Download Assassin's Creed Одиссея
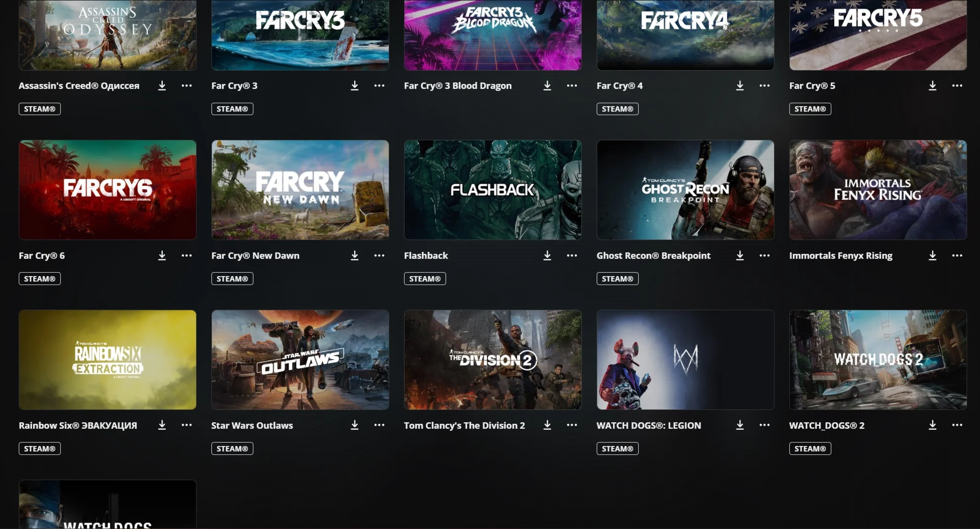The image size is (980, 529). pyautogui.click(x=162, y=86)
